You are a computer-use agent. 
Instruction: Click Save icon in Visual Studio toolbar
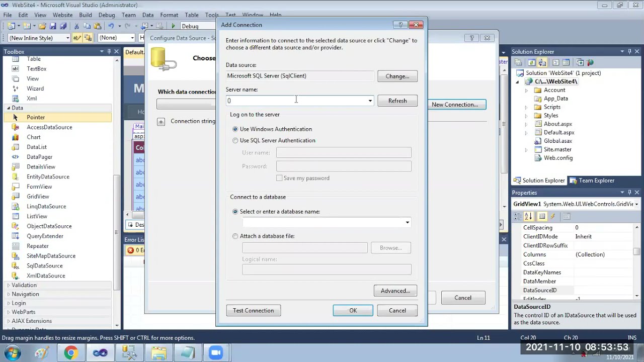[x=53, y=26]
